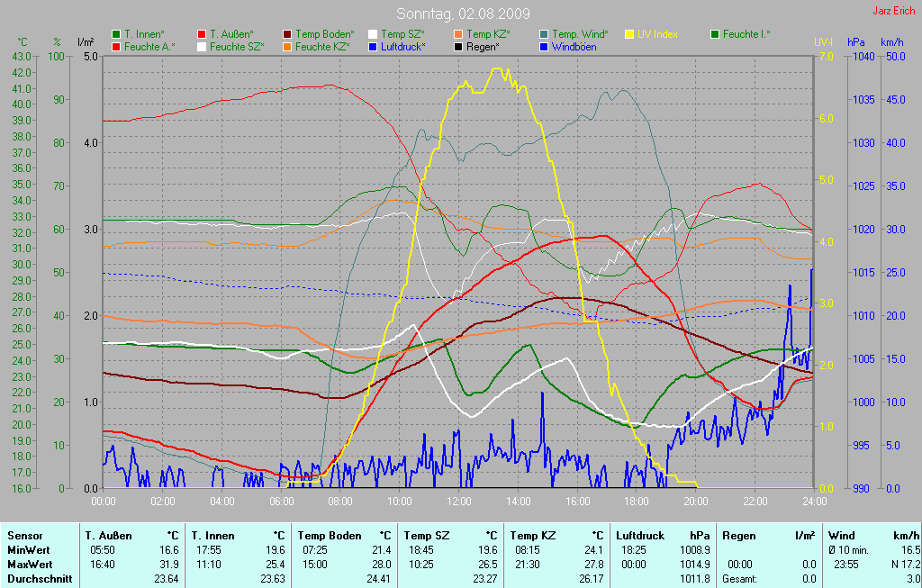The height and width of the screenshot is (588, 922).
Task: Click the red T. Außen legend swatch
Action: coord(202,35)
